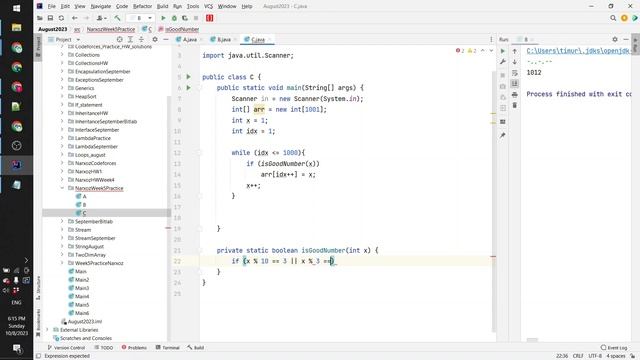This screenshot has height=360, width=640.
Task: Click the wrench icon in Run panel
Action: pos(503,62)
